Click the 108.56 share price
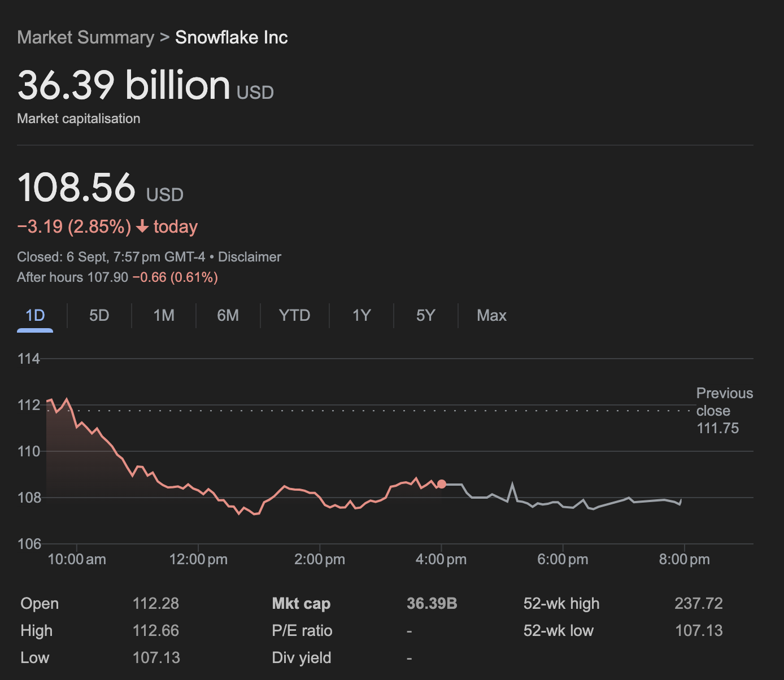Screen dimensions: 784x680 (x=76, y=188)
